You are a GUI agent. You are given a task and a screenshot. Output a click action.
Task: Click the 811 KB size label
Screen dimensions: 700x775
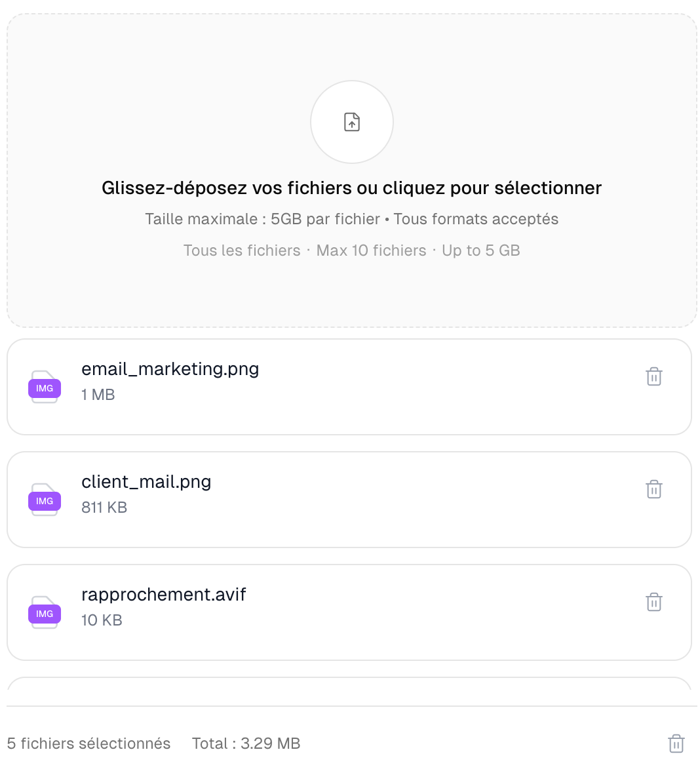pyautogui.click(x=104, y=507)
